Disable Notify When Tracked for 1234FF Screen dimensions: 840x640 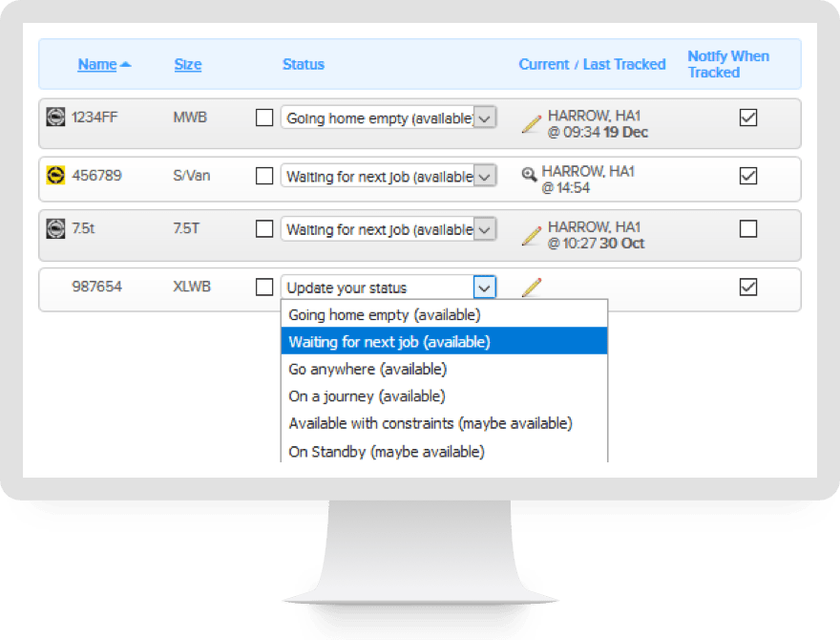[747, 117]
